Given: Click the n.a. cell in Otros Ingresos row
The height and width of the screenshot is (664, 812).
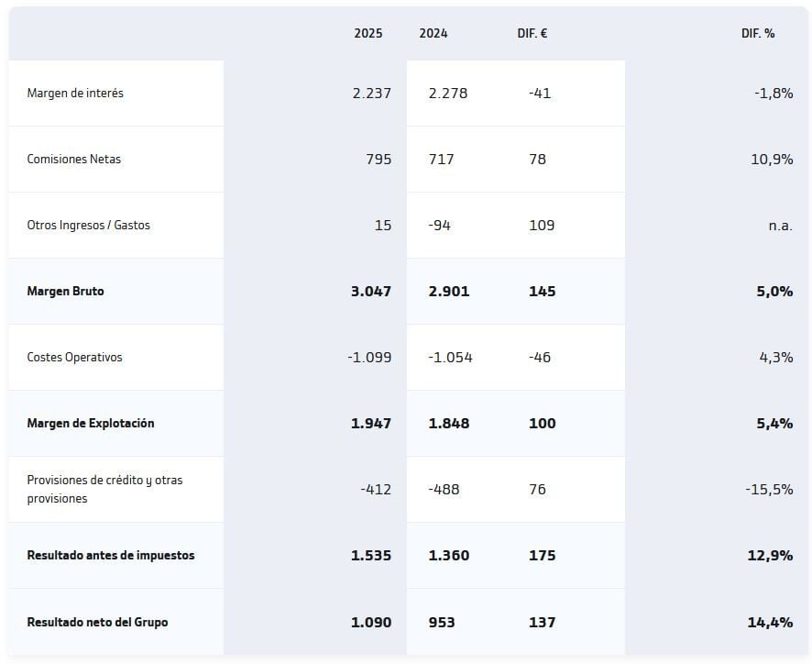Looking at the screenshot, I should point(780,225).
